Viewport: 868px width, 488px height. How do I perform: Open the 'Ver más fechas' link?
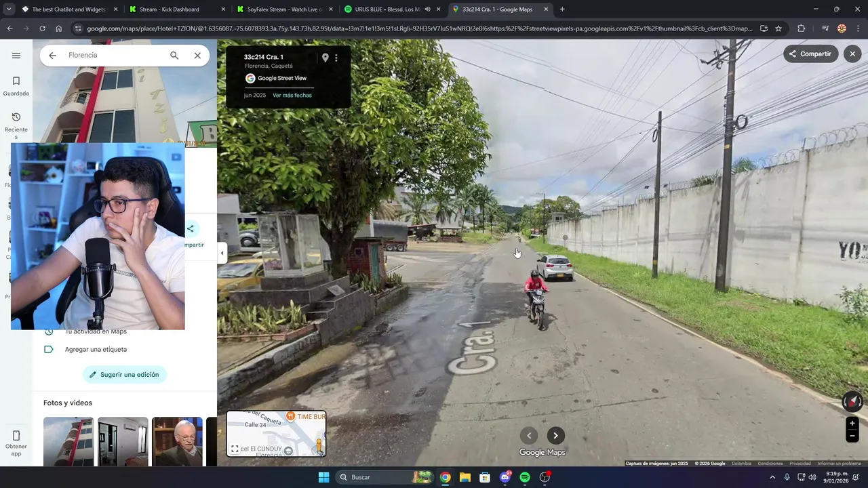click(292, 96)
